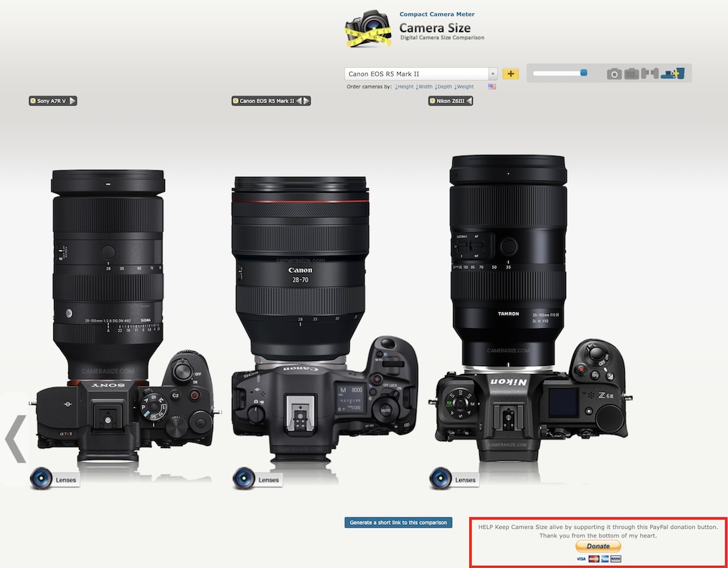Select the top view with lens icon

672,73
